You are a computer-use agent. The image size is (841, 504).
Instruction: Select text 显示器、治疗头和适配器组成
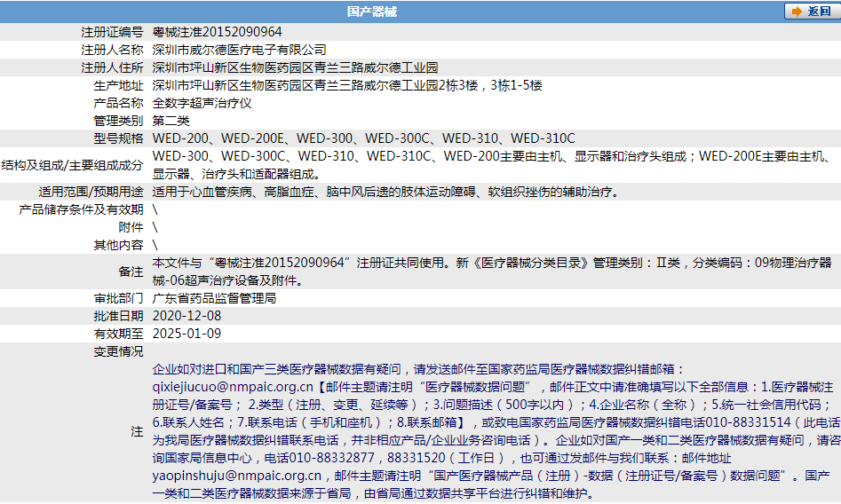pos(235,174)
